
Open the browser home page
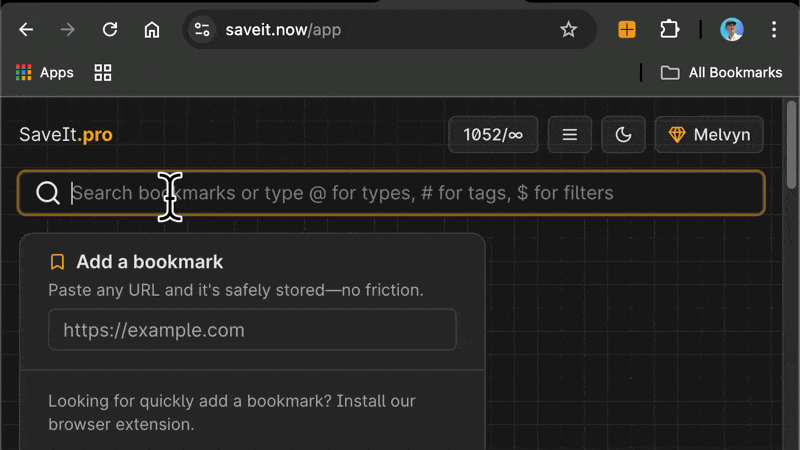coord(152,30)
